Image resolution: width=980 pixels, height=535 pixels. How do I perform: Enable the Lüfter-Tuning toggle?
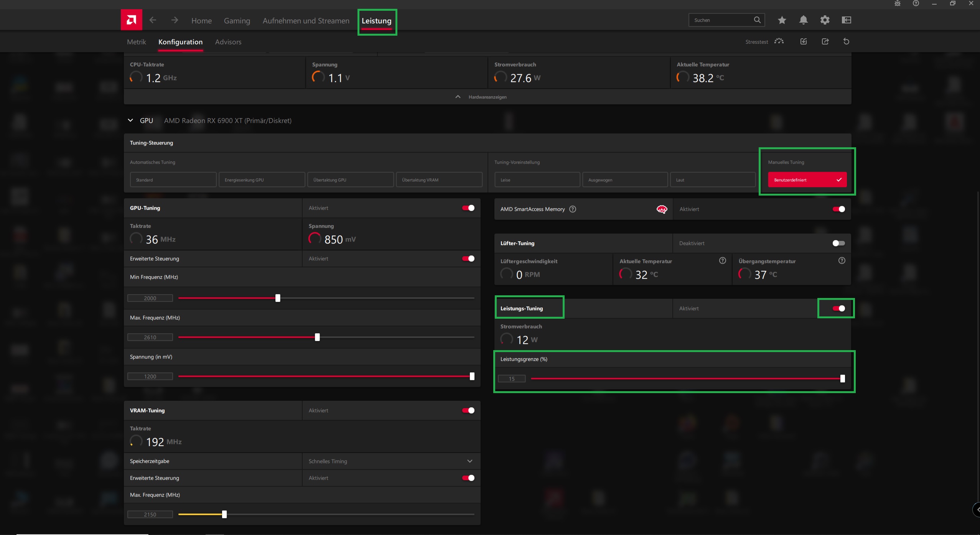pyautogui.click(x=838, y=243)
